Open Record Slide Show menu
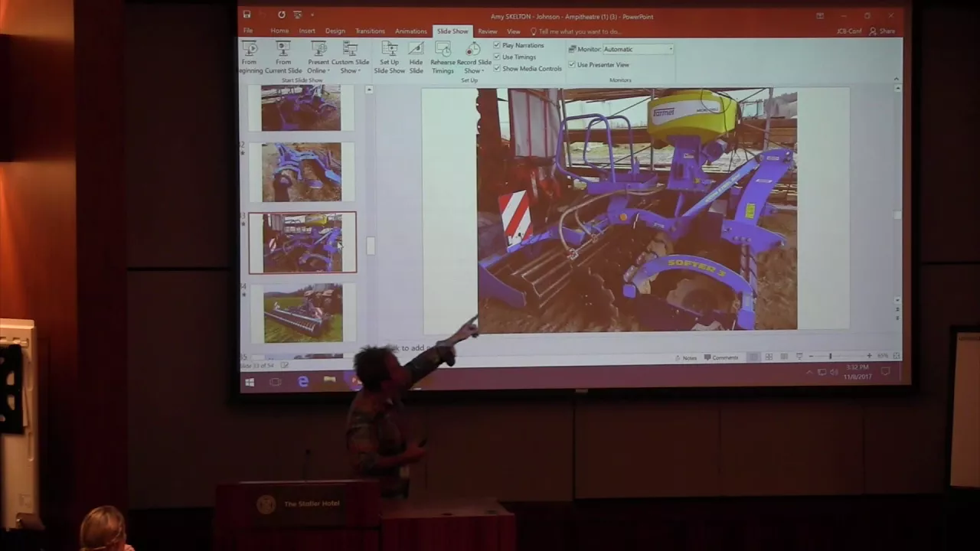 click(473, 58)
